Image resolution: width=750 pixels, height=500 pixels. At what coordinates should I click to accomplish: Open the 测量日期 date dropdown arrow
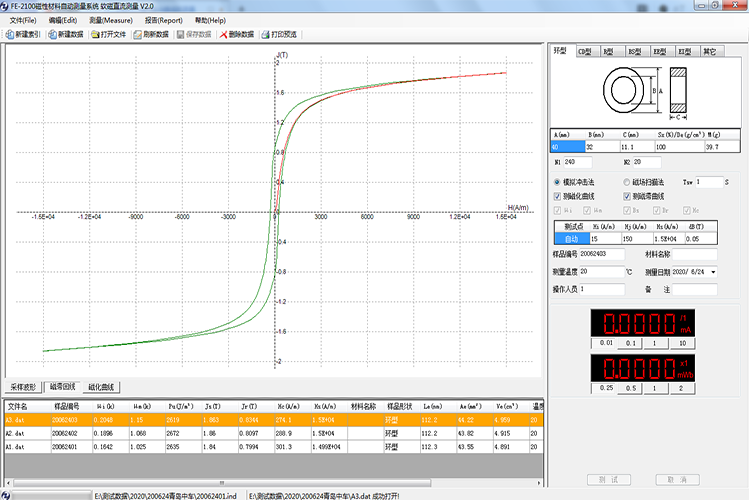pos(713,272)
